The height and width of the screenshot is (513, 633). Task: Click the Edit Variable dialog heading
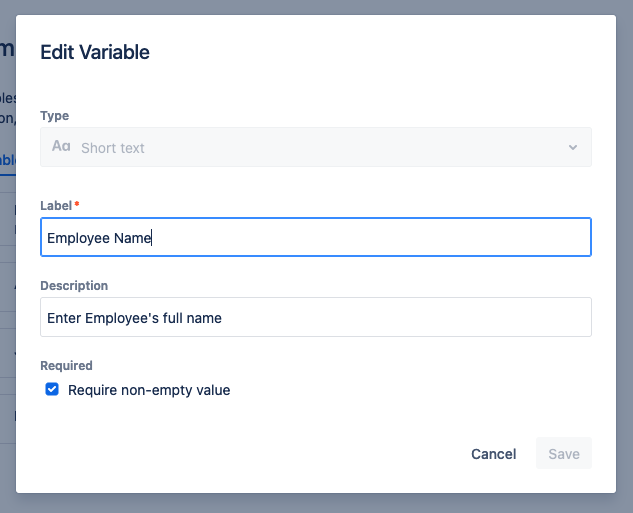coord(95,52)
